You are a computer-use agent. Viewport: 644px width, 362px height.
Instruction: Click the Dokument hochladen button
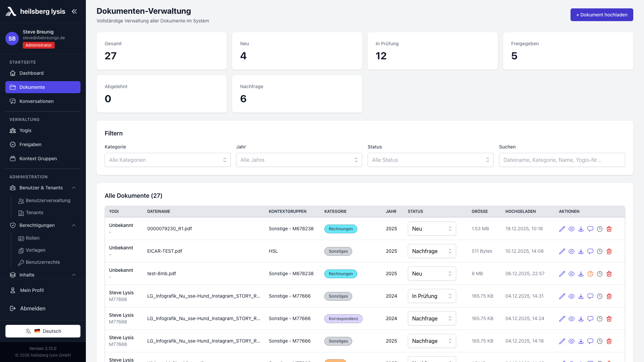click(601, 15)
